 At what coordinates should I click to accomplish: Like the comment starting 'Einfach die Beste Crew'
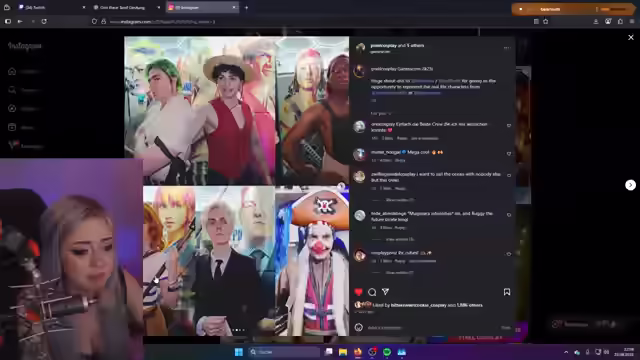(x=509, y=126)
